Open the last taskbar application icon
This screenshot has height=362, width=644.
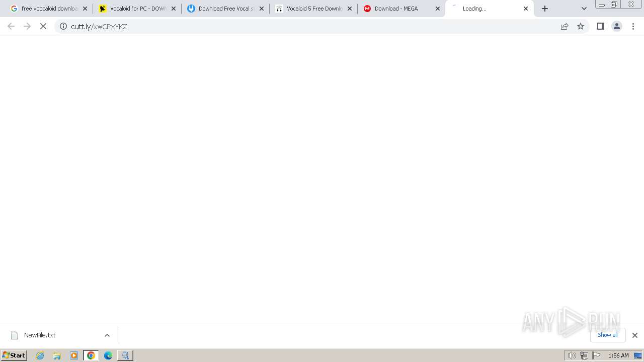pyautogui.click(x=125, y=355)
